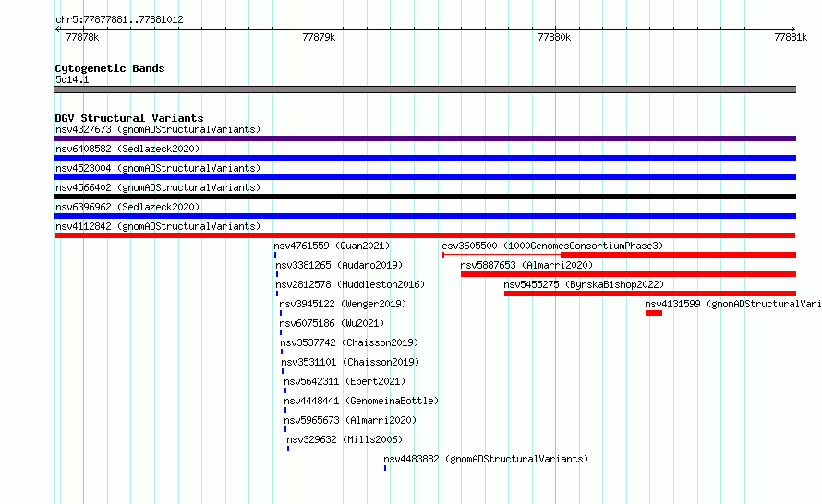This screenshot has width=822, height=504.
Task: Click the chr5:77877881..77881012 region label
Action: click(119, 20)
